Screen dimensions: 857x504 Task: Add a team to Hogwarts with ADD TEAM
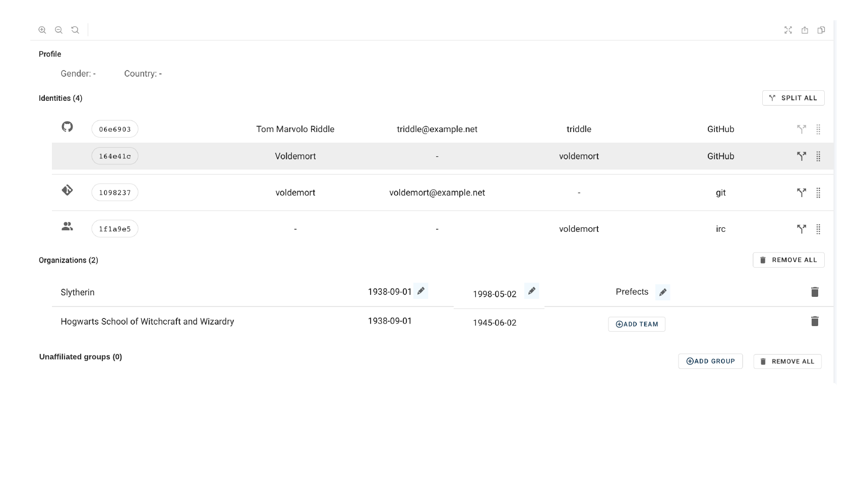coord(636,324)
